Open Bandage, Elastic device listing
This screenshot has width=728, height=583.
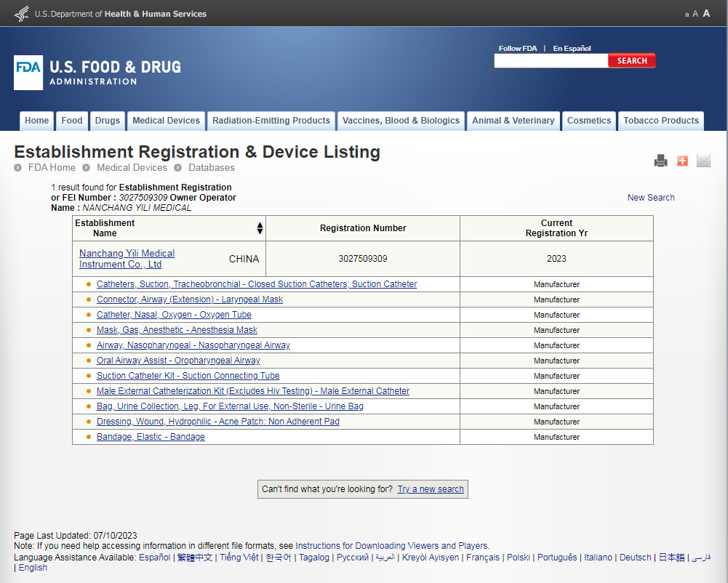(151, 437)
